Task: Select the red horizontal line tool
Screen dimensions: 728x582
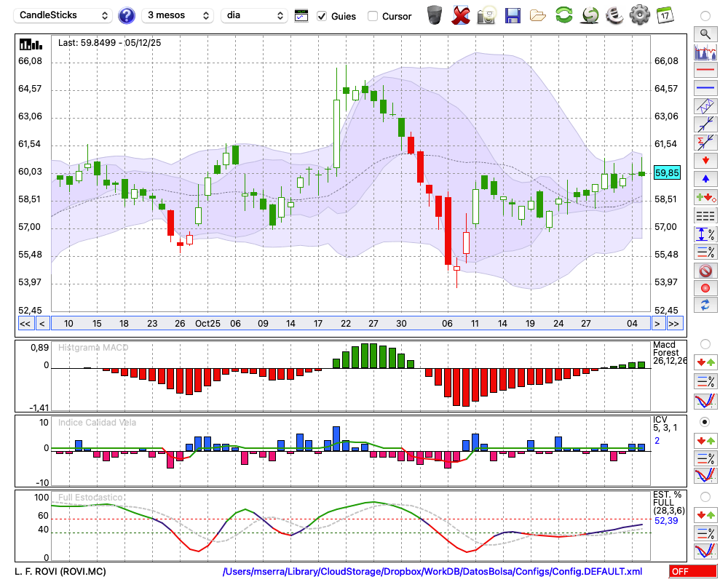Action: click(705, 71)
